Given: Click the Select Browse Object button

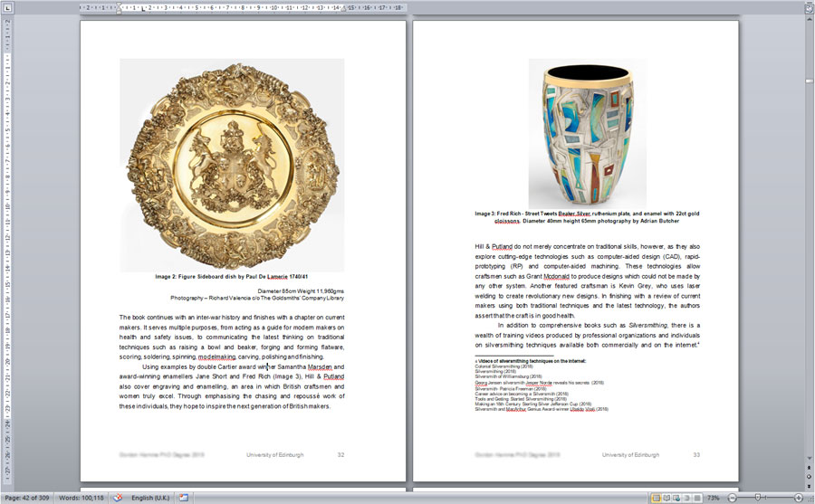Looking at the screenshot, I should click(x=810, y=476).
